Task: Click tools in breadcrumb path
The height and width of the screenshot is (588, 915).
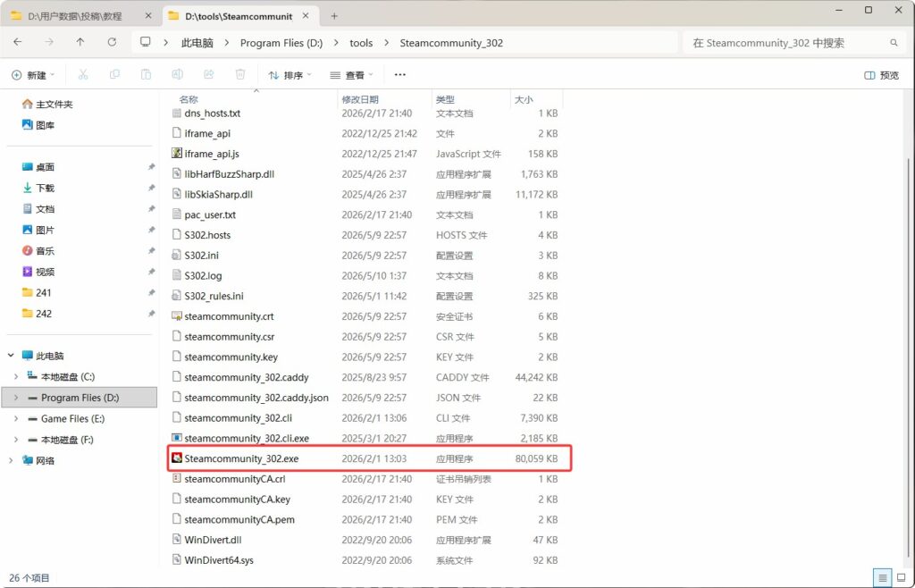Action: (361, 43)
